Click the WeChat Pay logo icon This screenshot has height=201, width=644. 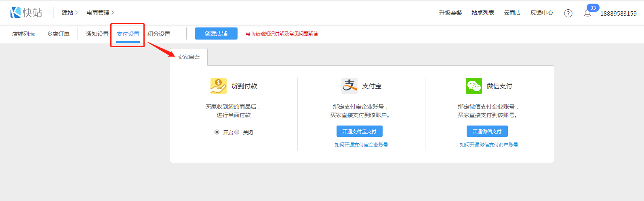[x=474, y=86]
